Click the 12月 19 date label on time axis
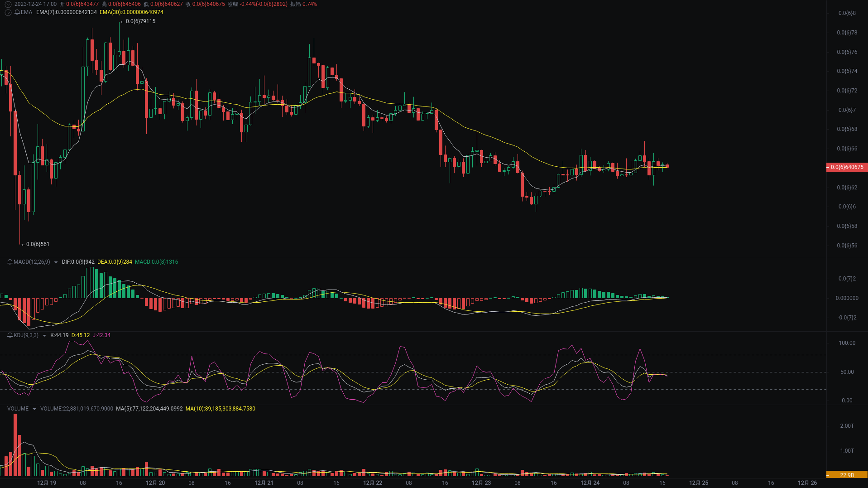 (x=47, y=483)
